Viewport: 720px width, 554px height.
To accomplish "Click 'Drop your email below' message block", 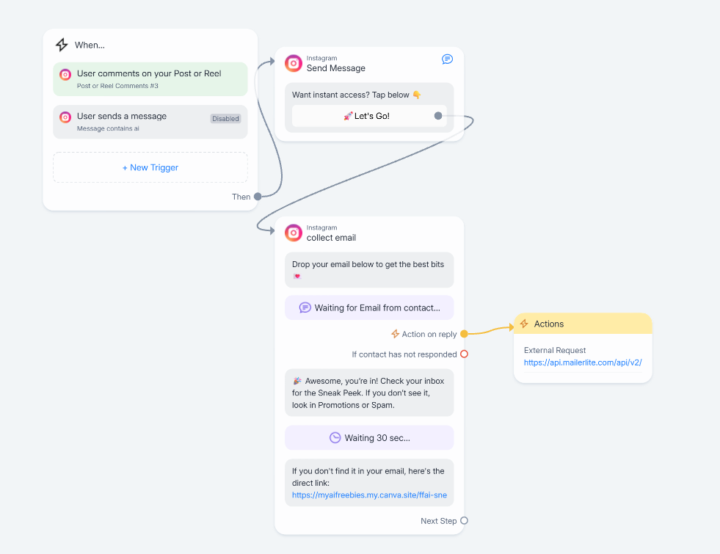I will point(369,270).
